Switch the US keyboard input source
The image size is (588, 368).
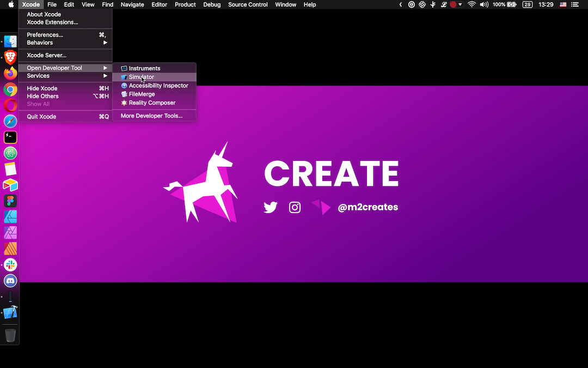coord(562,4)
